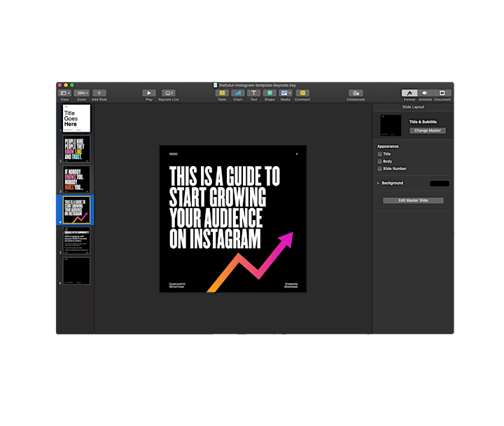Open Keynote Live

[169, 93]
